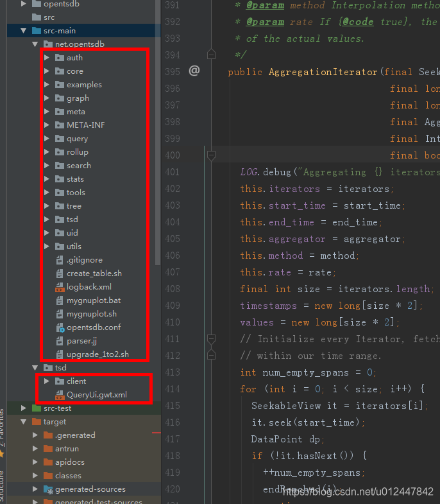Collapse the tsd folder under src-main
Screen dimensions: 440x504
click(35, 368)
